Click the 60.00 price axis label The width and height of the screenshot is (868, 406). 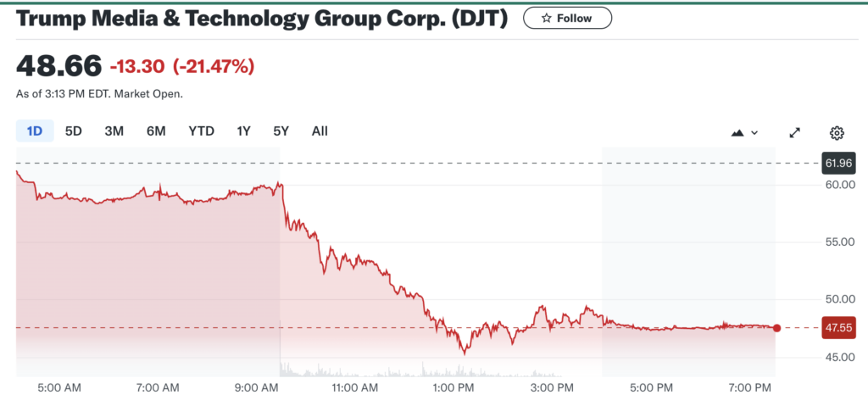[x=837, y=185]
